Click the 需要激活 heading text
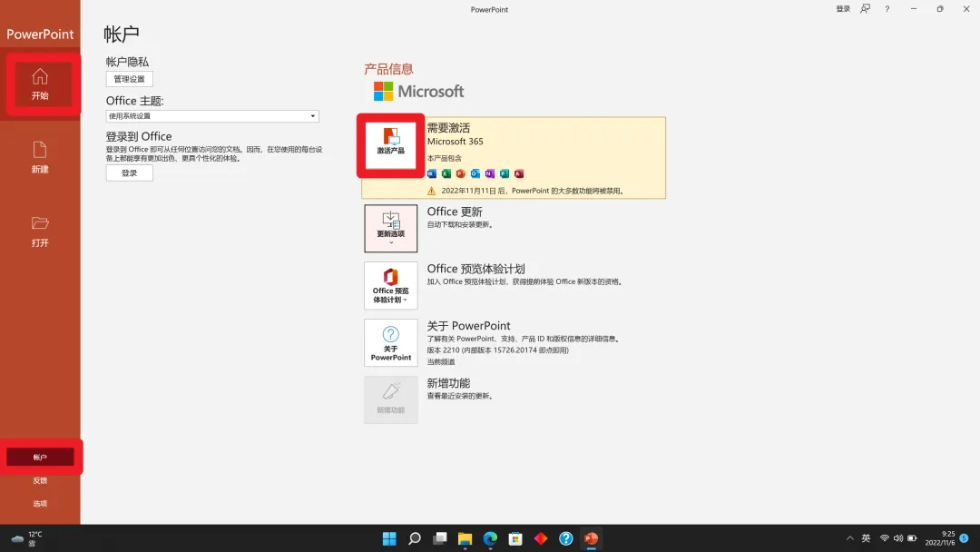 pyautogui.click(x=448, y=127)
